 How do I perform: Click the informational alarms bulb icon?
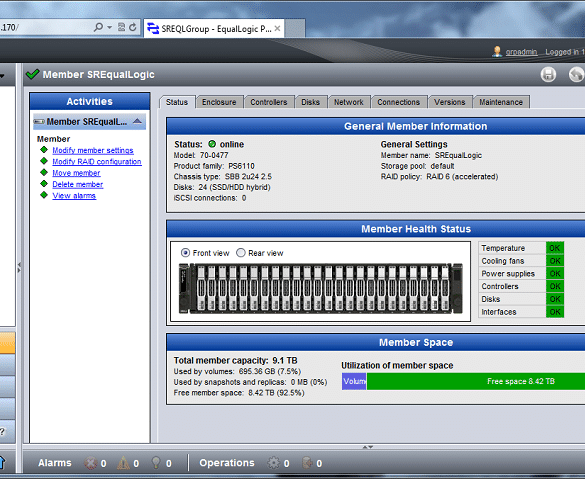pos(156,463)
